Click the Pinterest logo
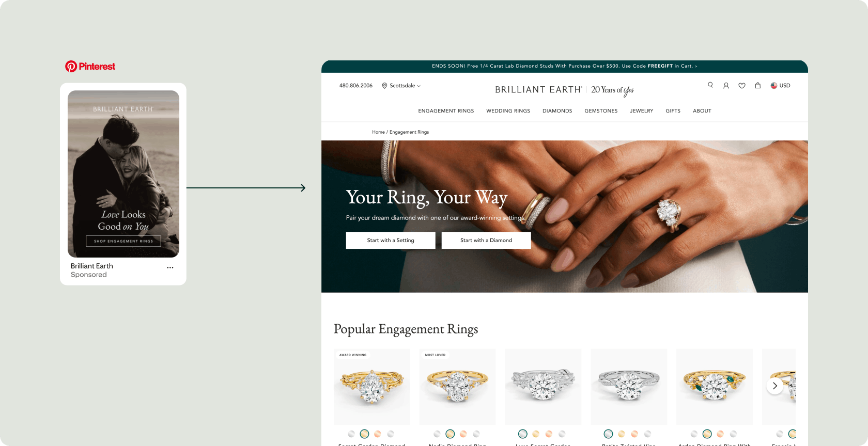868x446 pixels. [90, 67]
